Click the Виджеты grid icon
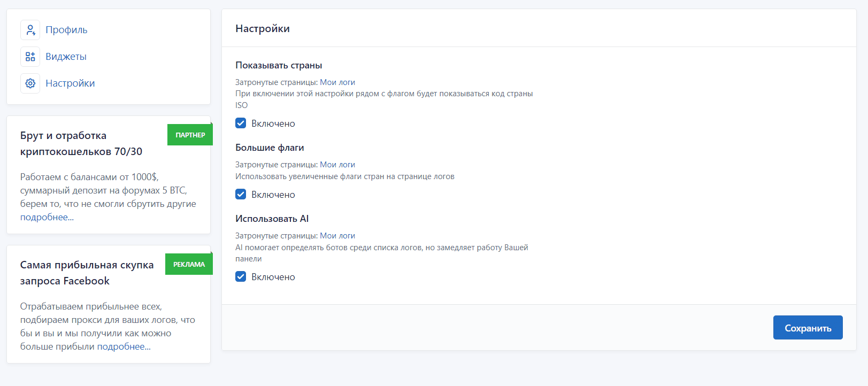Image resolution: width=868 pixels, height=386 pixels. [30, 57]
